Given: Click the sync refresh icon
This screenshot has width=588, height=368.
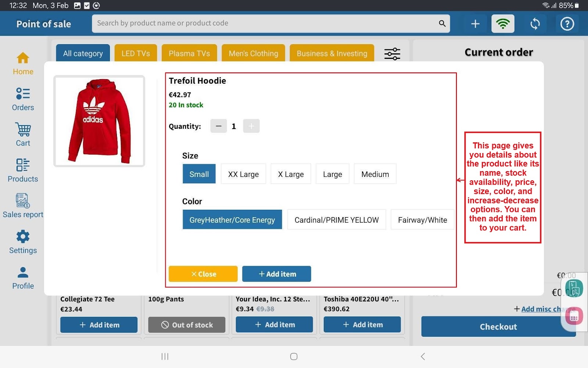Looking at the screenshot, I should click(x=535, y=24).
